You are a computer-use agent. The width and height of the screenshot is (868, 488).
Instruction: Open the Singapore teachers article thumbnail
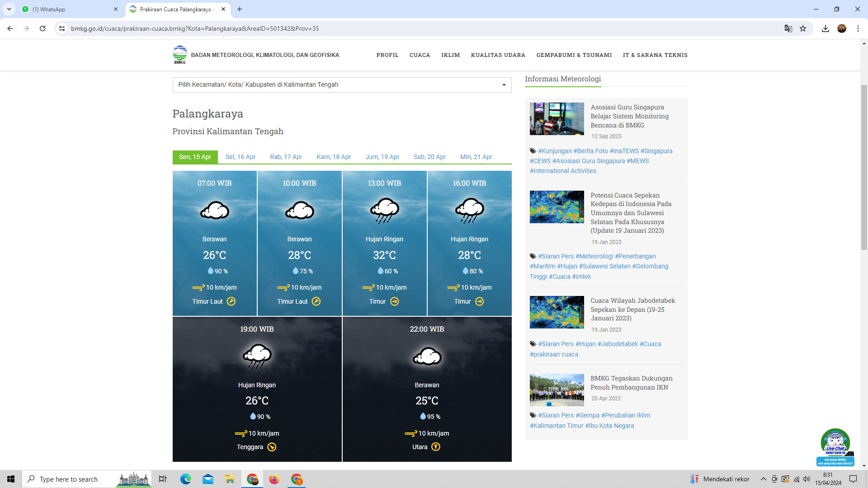[557, 119]
